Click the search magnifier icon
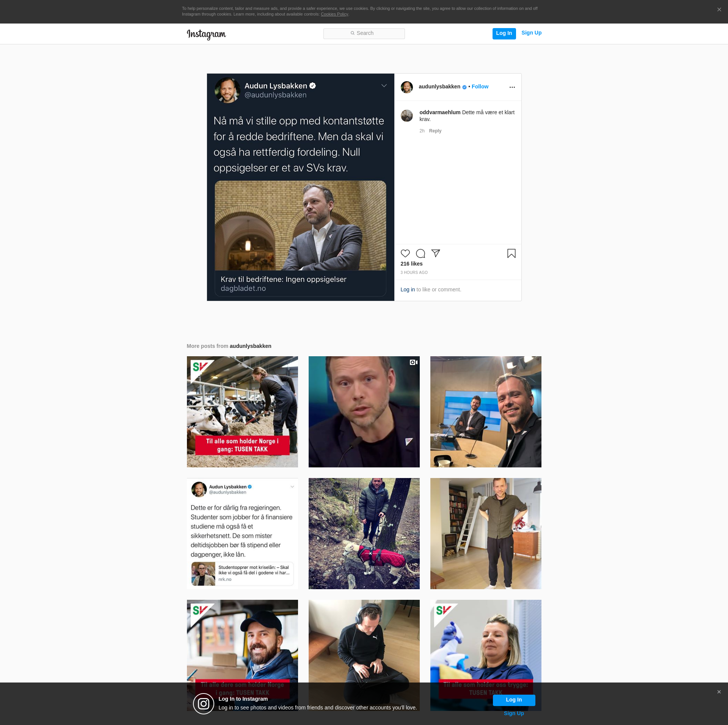Screen dimensions: 728x725 (x=353, y=33)
